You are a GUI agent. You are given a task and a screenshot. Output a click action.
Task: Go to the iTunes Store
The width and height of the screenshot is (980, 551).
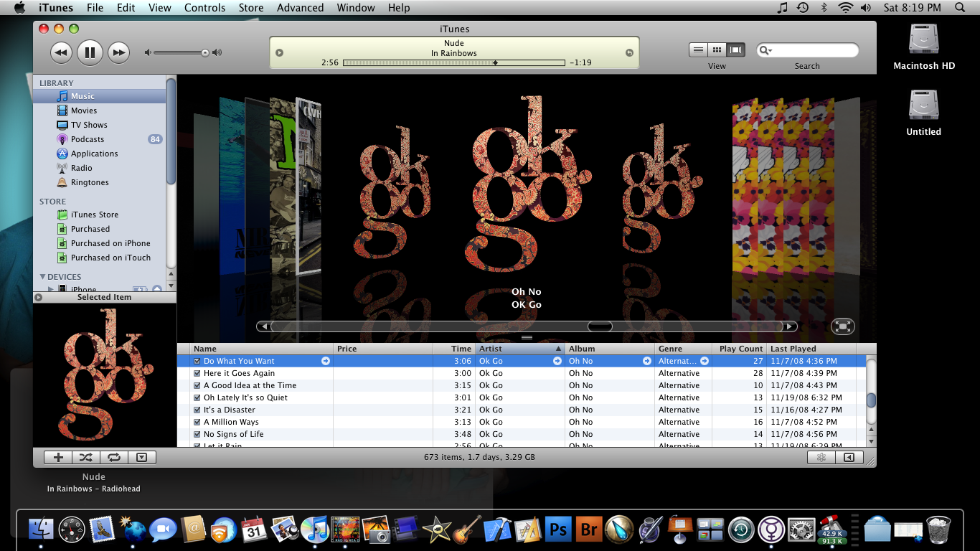[x=100, y=215]
